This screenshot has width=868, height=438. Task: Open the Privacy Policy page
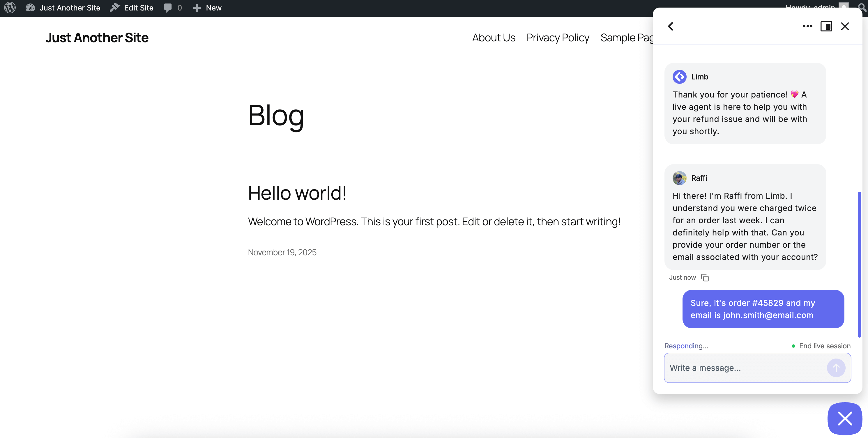pyautogui.click(x=557, y=38)
